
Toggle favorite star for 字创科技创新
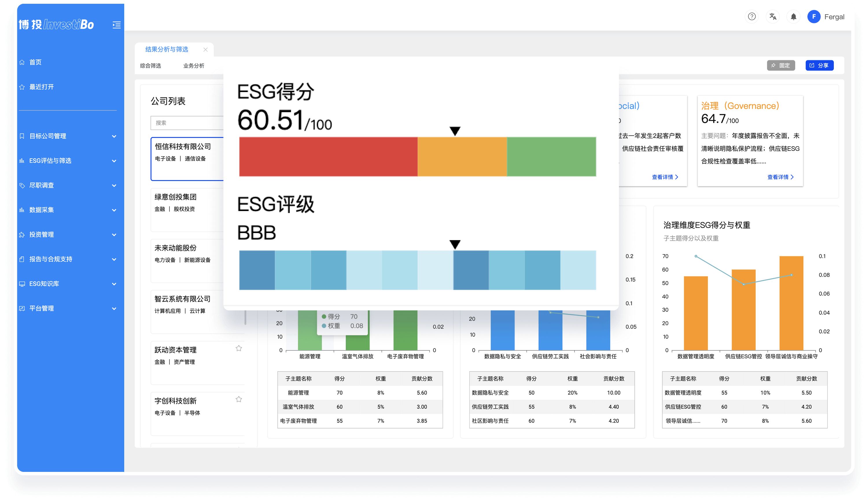click(x=239, y=399)
